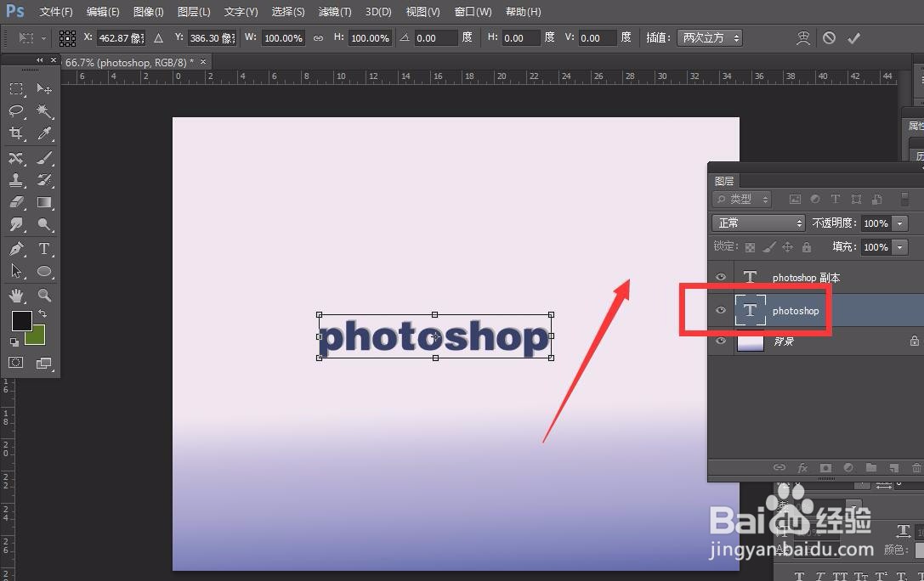This screenshot has width=924, height=581.
Task: Add layer mask button
Action: [825, 467]
